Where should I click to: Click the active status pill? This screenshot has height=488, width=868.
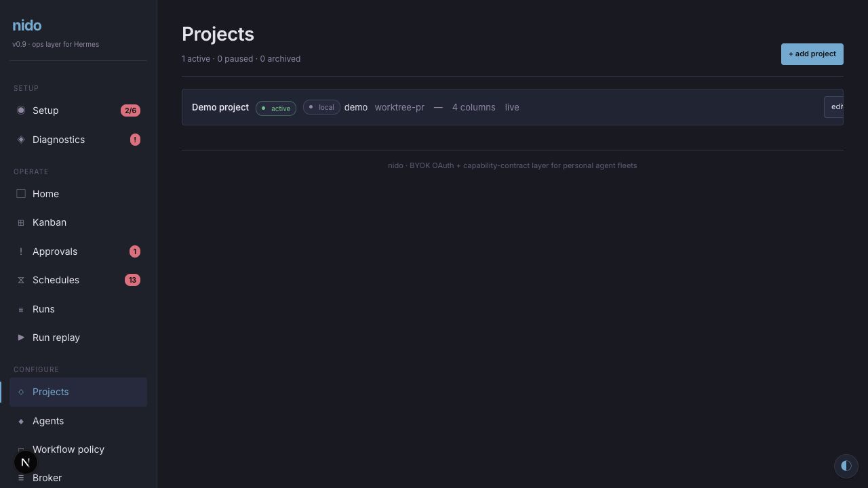point(276,108)
